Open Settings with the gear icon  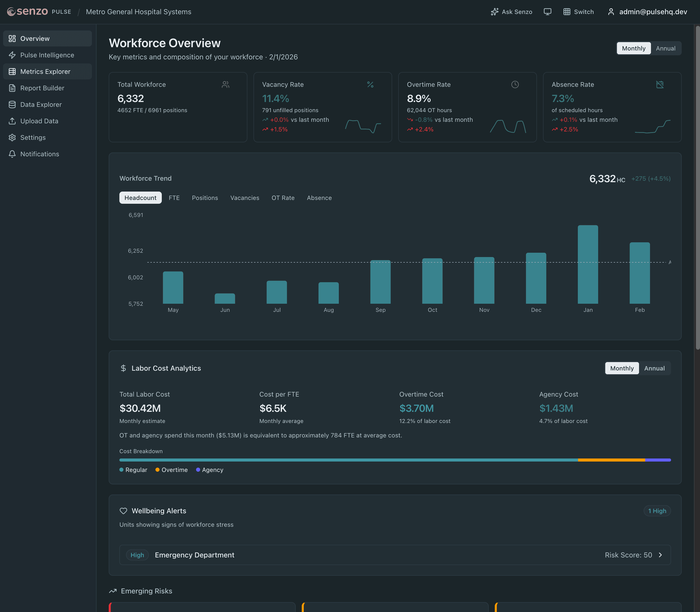(x=12, y=137)
